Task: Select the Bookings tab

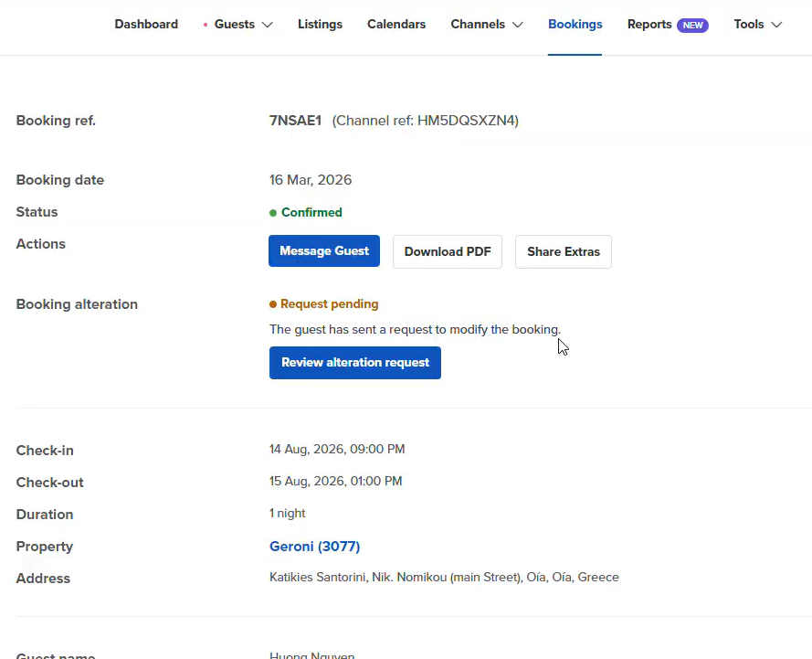Action: [575, 25]
